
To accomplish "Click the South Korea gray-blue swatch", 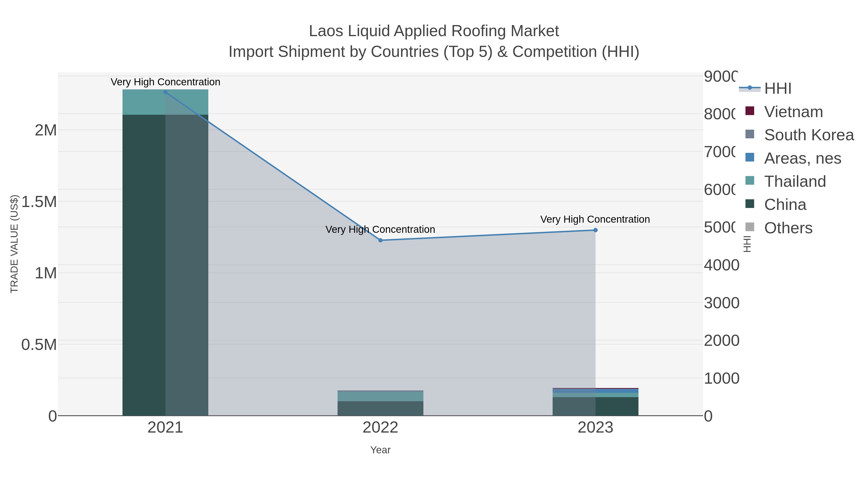I will coord(750,134).
